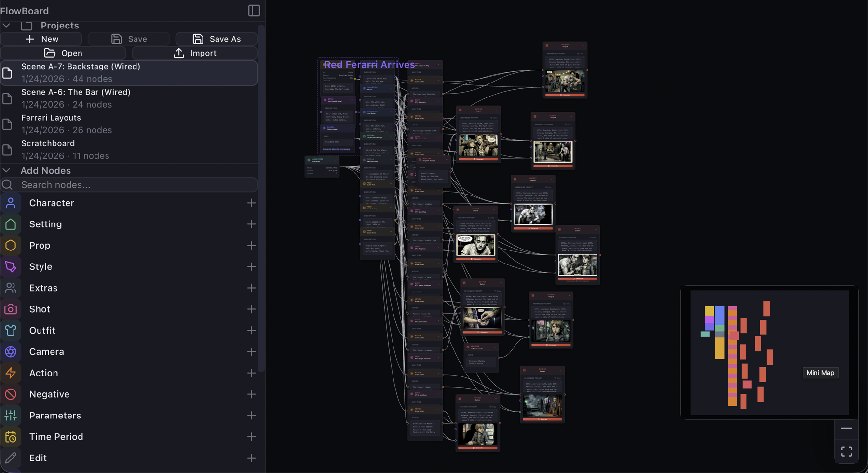Click the Camera aperture icon
The height and width of the screenshot is (473, 868).
click(x=11, y=352)
